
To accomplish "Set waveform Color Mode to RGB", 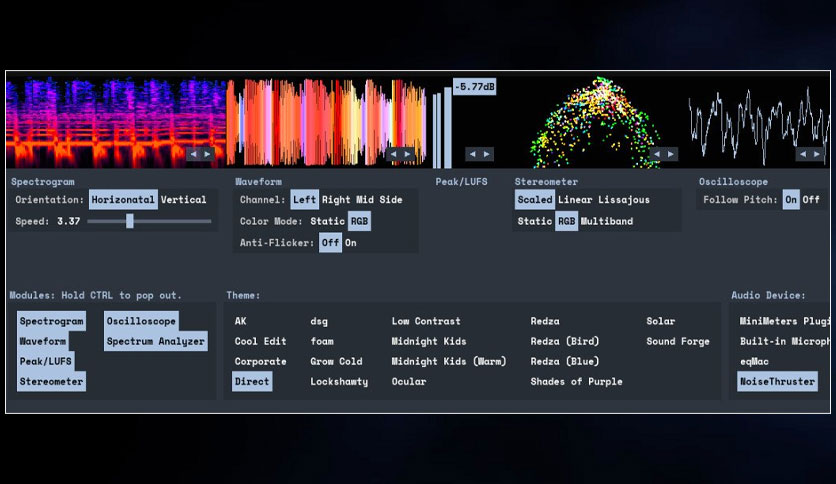I will click(x=359, y=221).
